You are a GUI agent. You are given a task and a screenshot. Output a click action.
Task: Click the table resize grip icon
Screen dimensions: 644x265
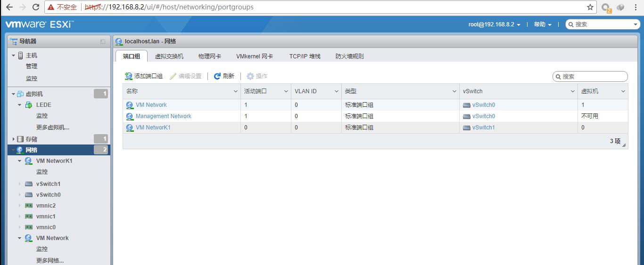[624, 146]
